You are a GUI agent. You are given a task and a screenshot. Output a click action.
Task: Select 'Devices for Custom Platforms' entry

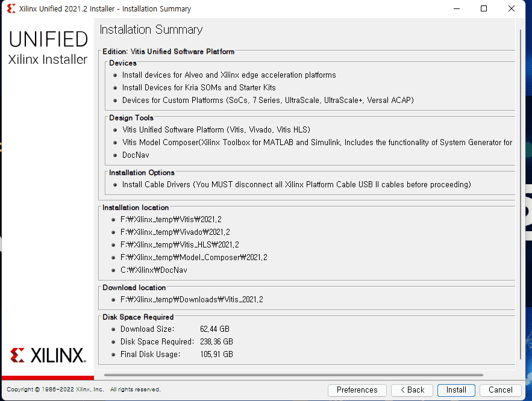[268, 101]
